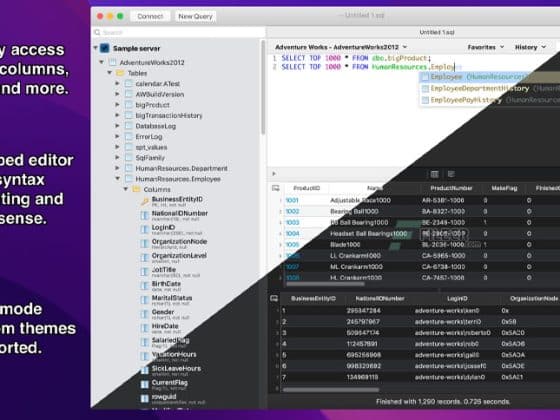
Task: Expand the AWBuildVersion table
Action: click(117, 94)
